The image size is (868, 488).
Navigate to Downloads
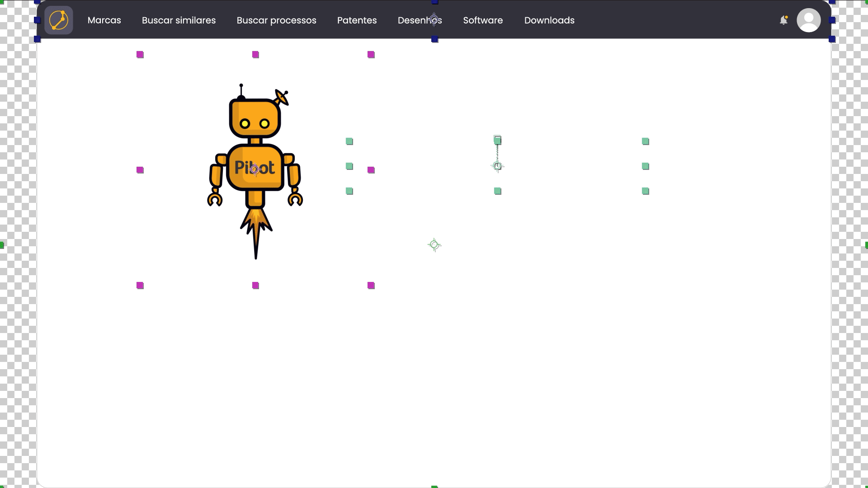pyautogui.click(x=549, y=20)
